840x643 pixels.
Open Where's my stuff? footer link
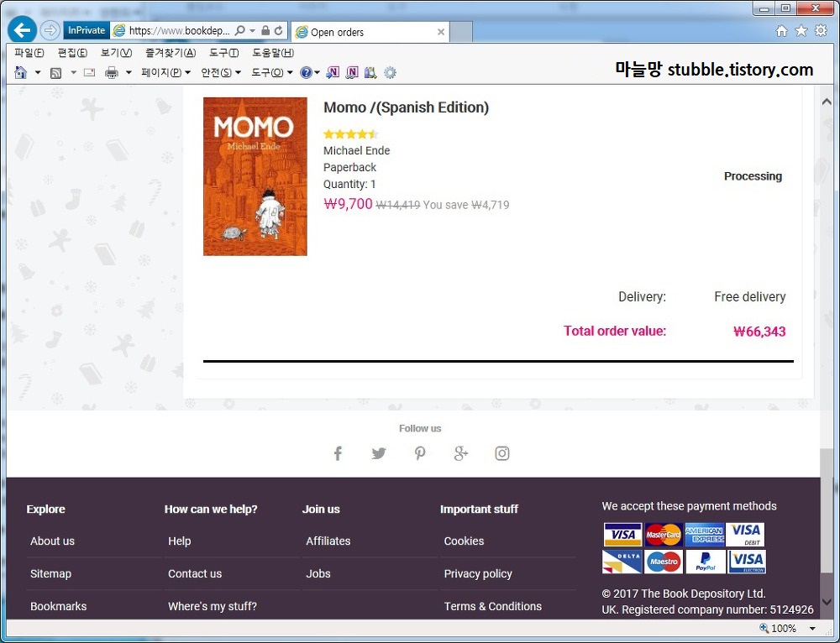[213, 606]
